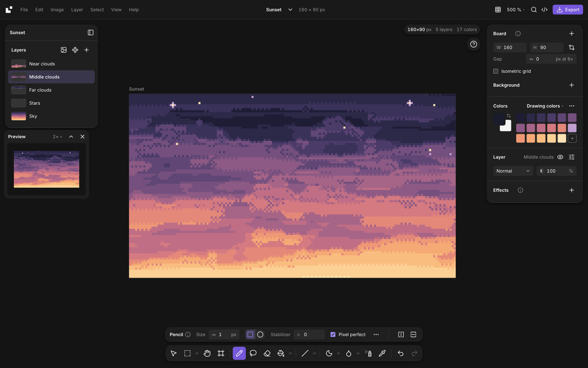
Task: Select the Pencil tool
Action: click(239, 353)
